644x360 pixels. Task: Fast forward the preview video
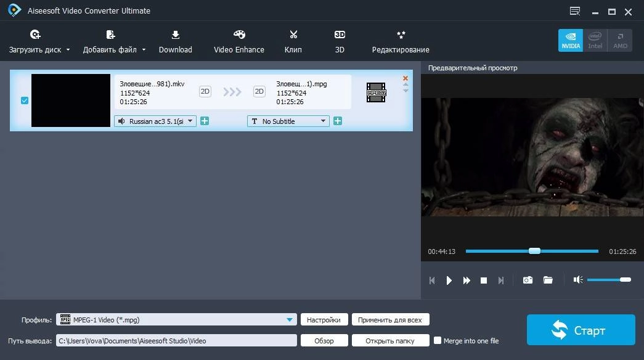[x=467, y=280]
